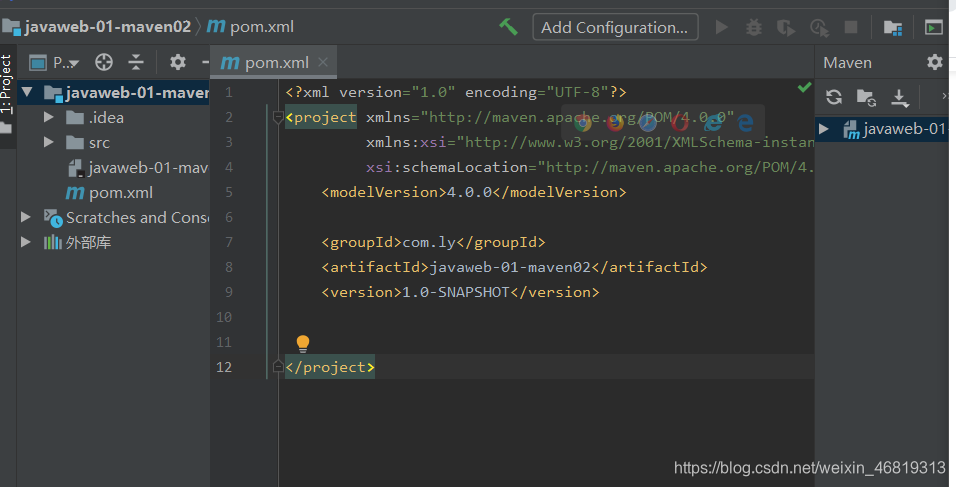
Task: Click Generate Sources and Update Folders icon
Action: point(866,97)
